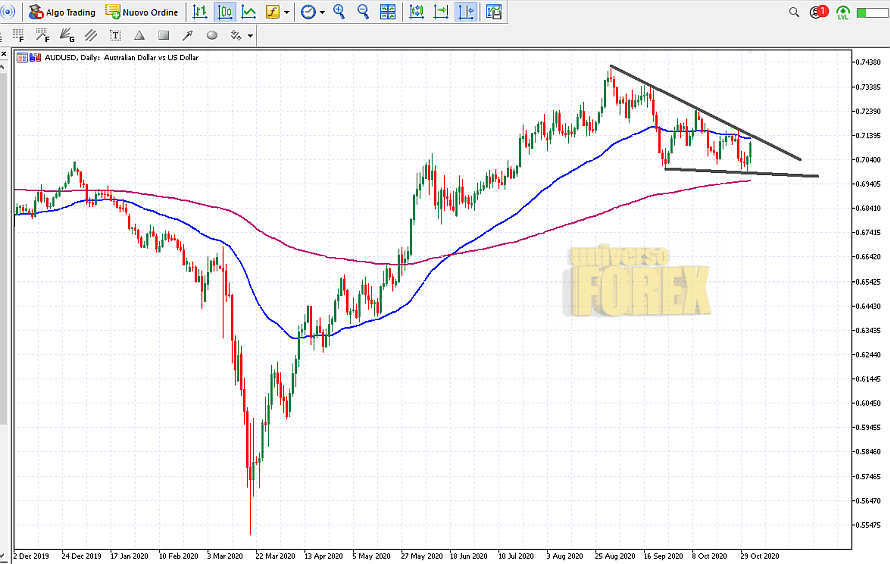Zoom in on the chart

339,12
